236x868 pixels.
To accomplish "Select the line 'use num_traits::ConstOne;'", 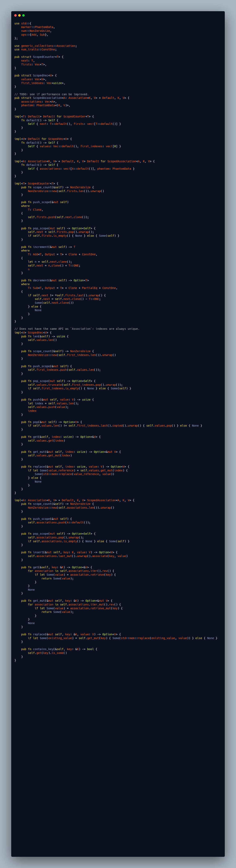I will (x=35, y=50).
